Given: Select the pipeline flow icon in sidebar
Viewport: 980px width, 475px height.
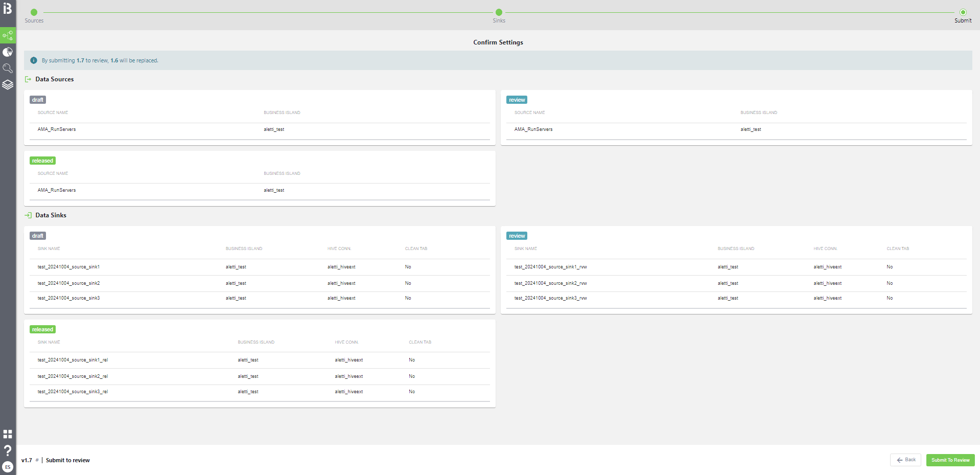Looking at the screenshot, I should [x=8, y=35].
